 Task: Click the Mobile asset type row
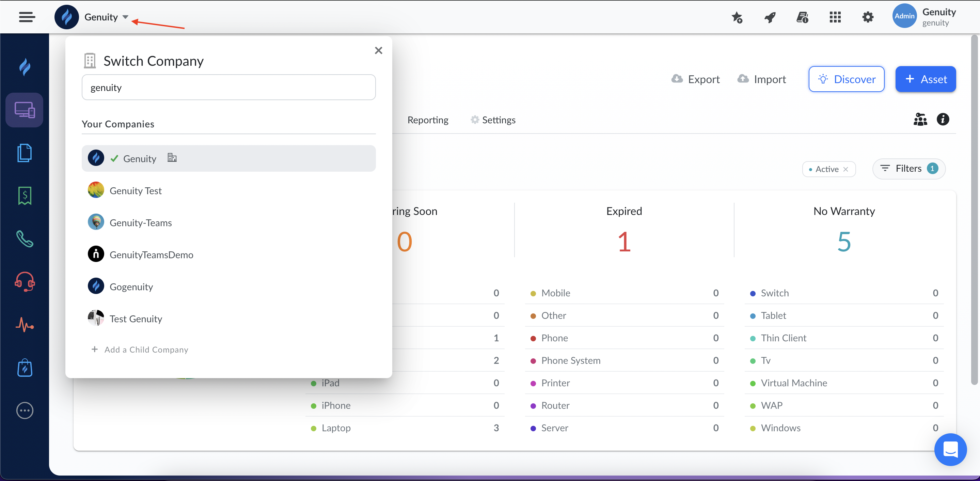point(624,293)
